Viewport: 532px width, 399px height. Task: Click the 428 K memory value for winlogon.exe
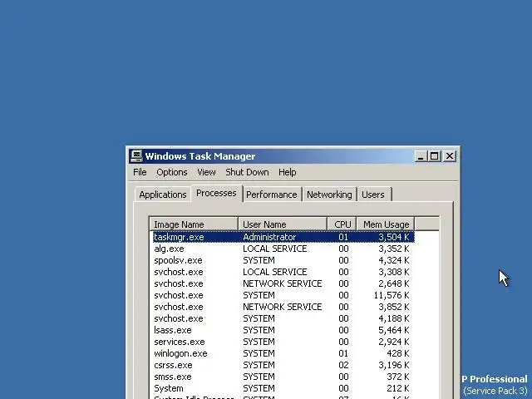[x=397, y=353]
